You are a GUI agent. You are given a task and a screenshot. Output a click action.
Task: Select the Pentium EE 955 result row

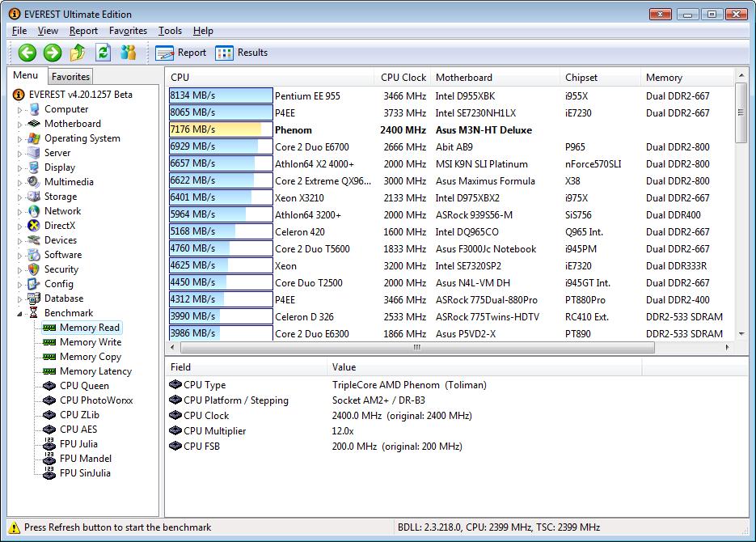pyautogui.click(x=450, y=96)
